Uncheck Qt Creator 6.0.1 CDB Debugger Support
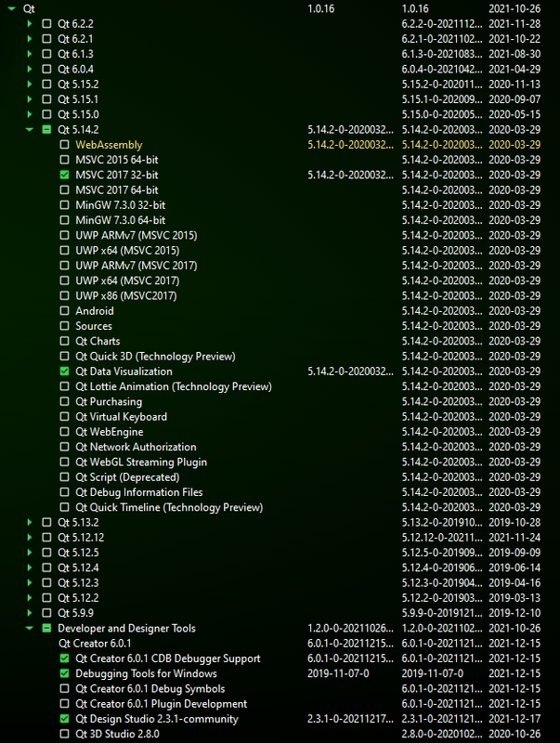 click(64, 658)
